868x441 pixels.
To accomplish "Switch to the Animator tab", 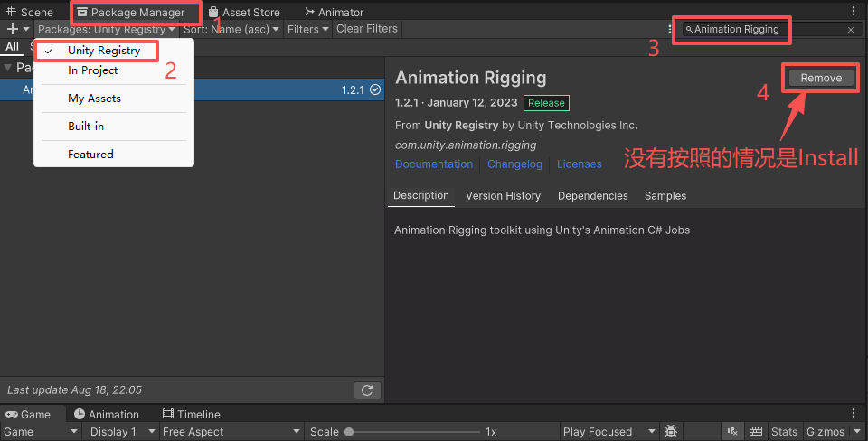I will pyautogui.click(x=334, y=13).
